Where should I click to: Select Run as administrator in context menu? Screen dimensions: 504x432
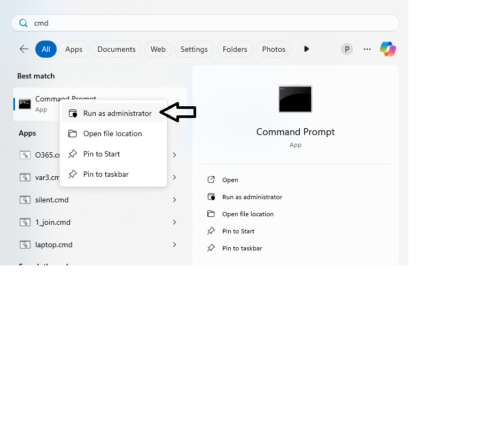tap(117, 113)
